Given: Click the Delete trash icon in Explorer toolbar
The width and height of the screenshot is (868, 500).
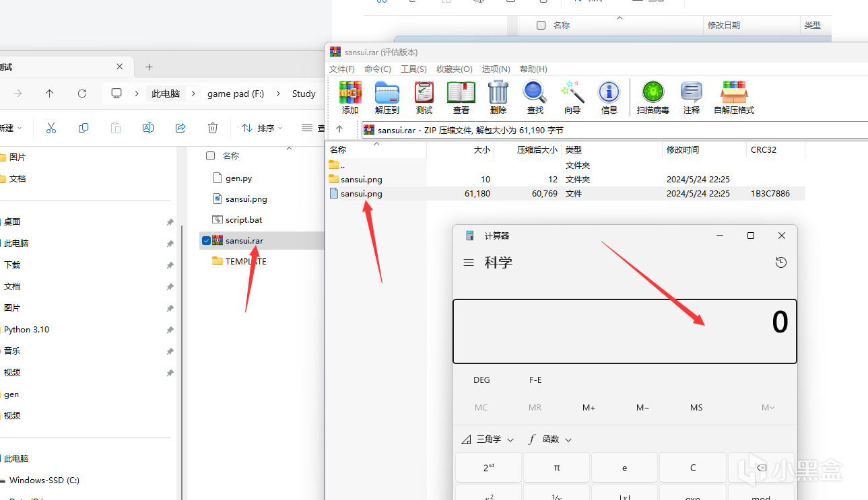Looking at the screenshot, I should point(213,128).
